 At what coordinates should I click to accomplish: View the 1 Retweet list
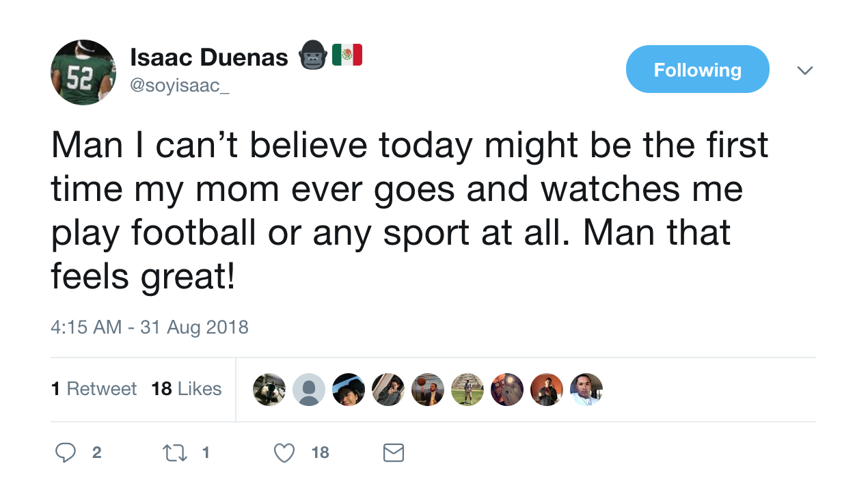click(94, 389)
